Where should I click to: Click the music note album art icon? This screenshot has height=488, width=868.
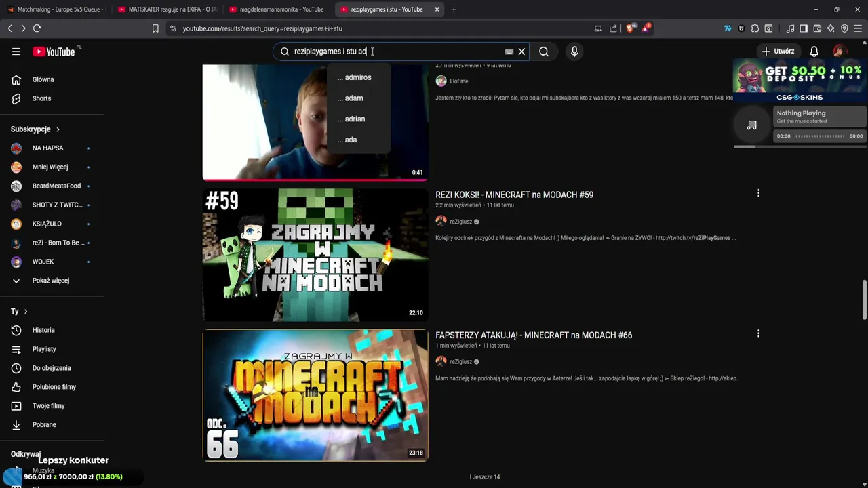coord(751,125)
